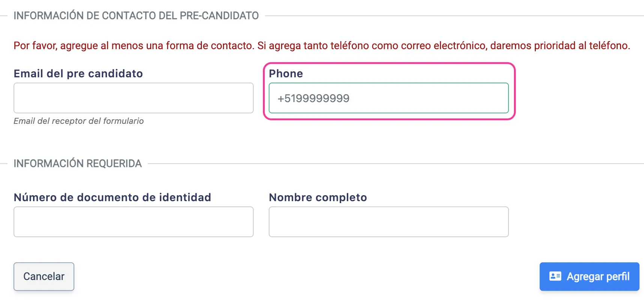Click the Email del receptor del formulario helper text

click(78, 121)
